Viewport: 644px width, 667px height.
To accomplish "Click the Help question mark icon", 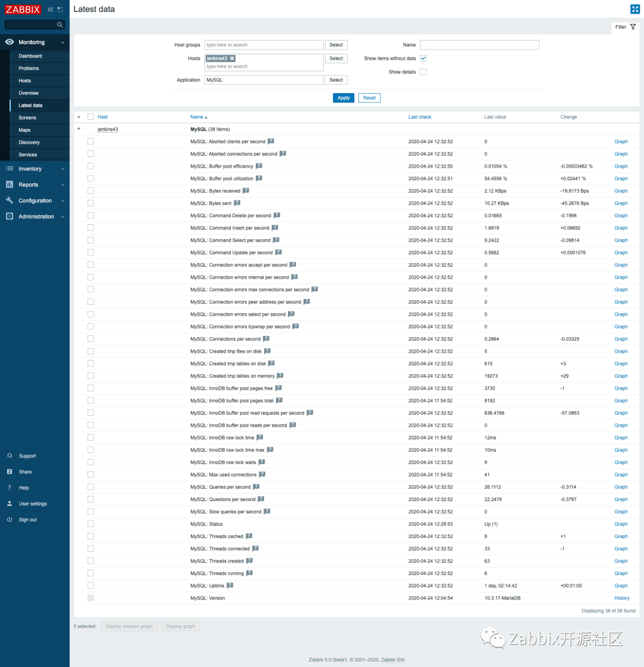I will tap(10, 487).
